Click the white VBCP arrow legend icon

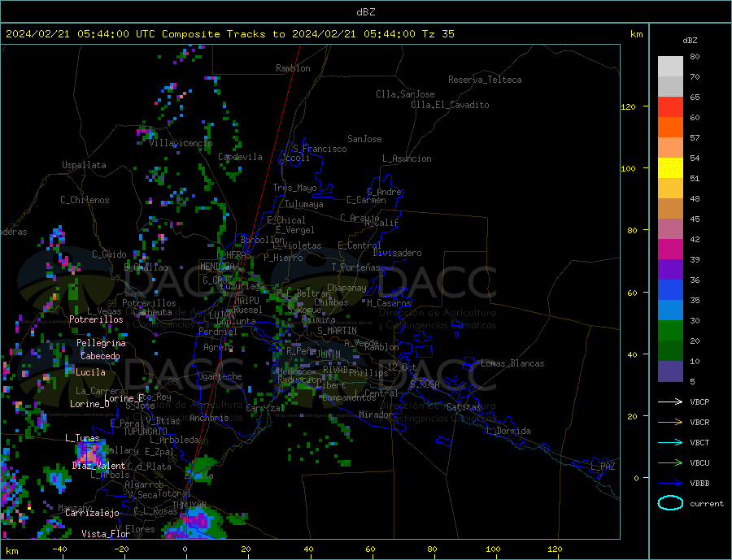coord(670,402)
